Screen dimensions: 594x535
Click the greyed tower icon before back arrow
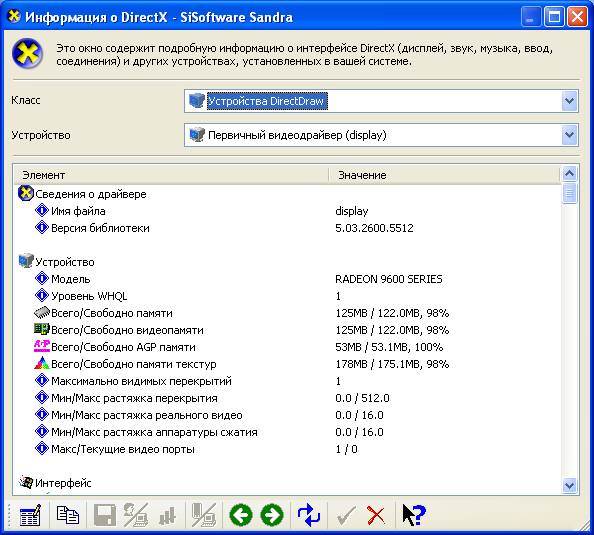(x=203, y=515)
